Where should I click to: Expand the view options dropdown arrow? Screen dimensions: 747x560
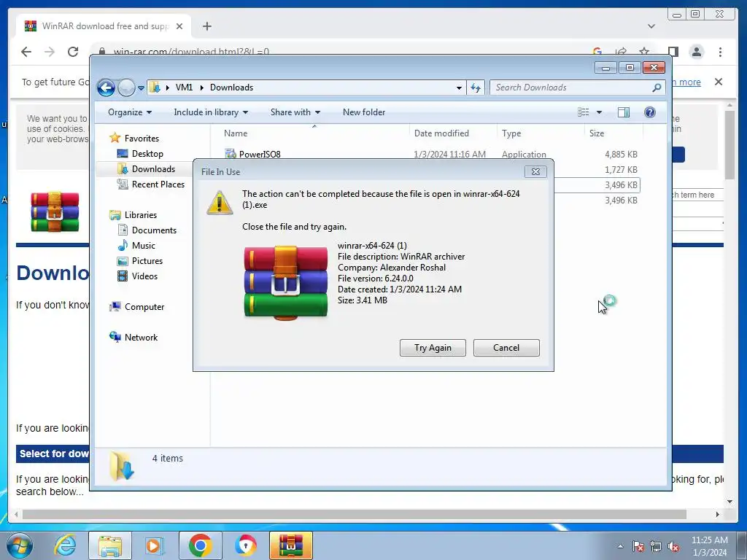coord(600,112)
